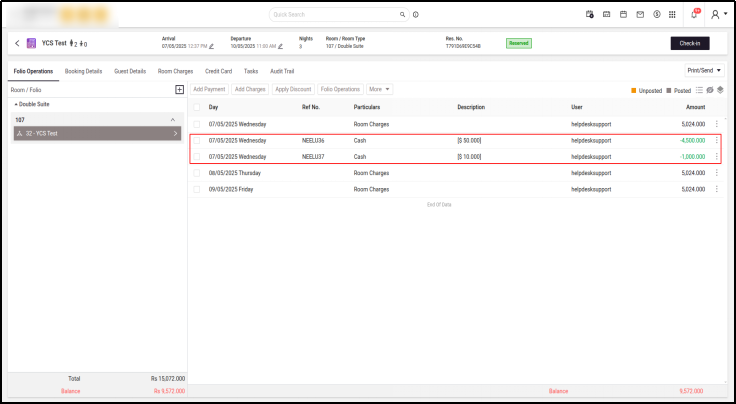
Task: Open the Guest Details tab
Action: [x=130, y=71]
